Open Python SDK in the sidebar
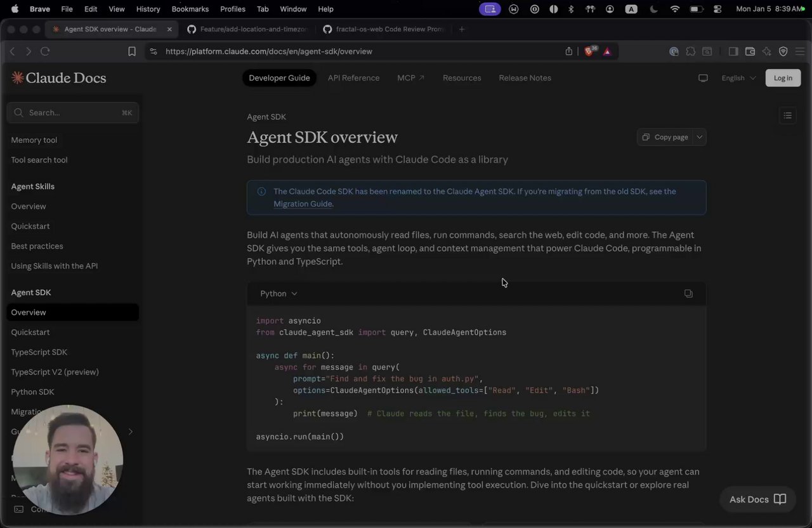The image size is (812, 528). (33, 392)
